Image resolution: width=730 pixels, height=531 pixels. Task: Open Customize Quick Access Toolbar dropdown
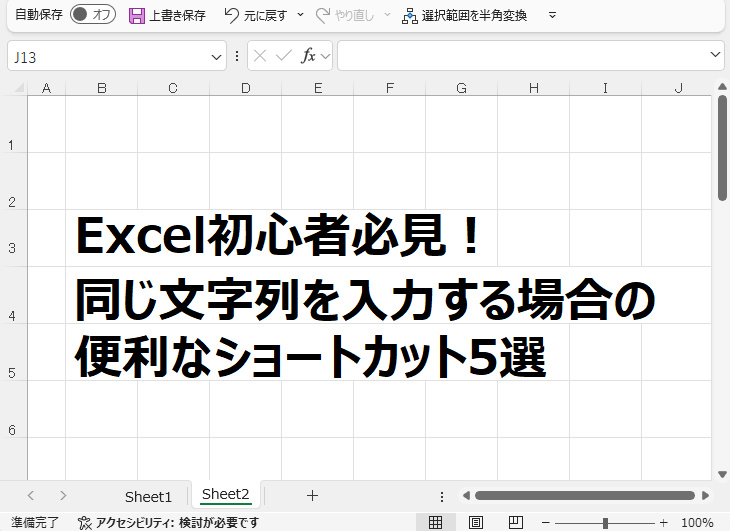[552, 15]
